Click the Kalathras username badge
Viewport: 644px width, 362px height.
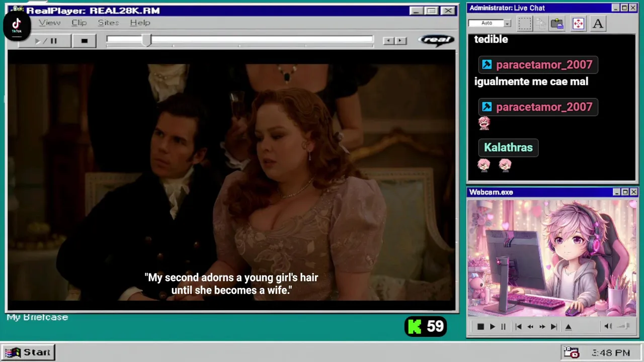[508, 148]
